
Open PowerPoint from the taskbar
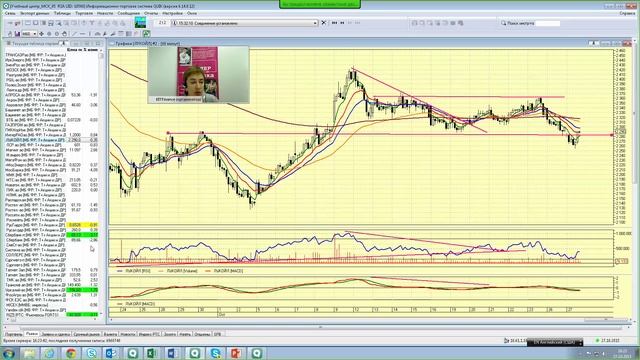click(236, 353)
